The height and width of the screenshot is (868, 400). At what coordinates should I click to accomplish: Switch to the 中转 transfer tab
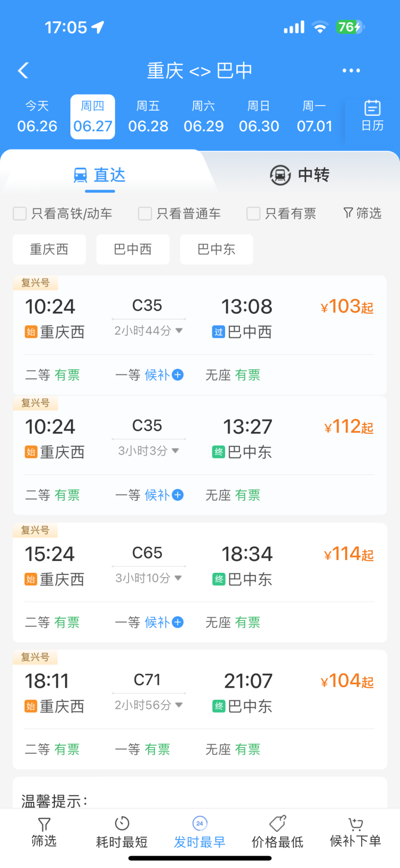coord(300,175)
